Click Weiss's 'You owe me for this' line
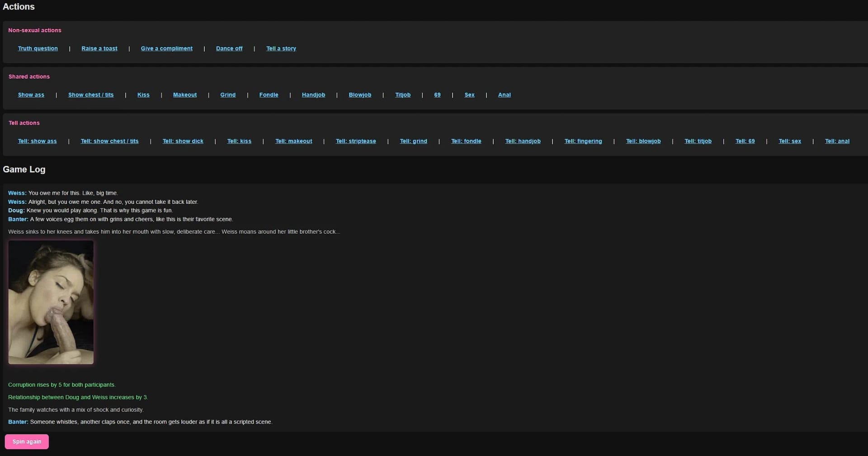This screenshot has width=868, height=456. (x=63, y=193)
